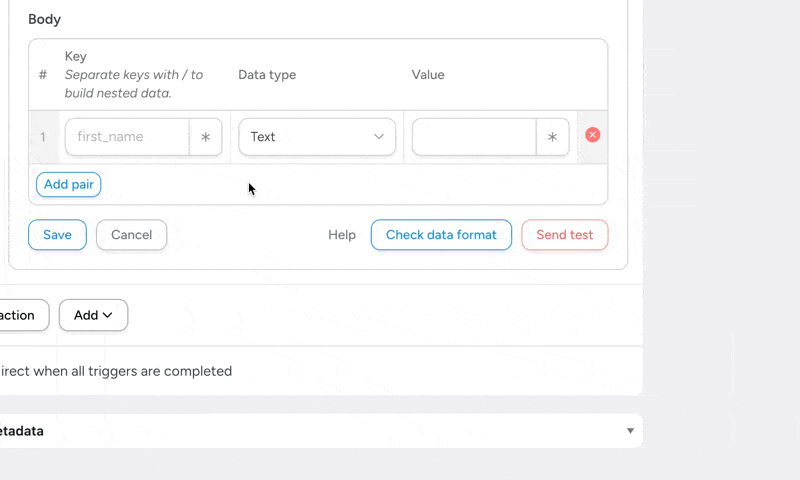Open the Text data type dropdown
Screen dimensions: 800x480
[317, 137]
